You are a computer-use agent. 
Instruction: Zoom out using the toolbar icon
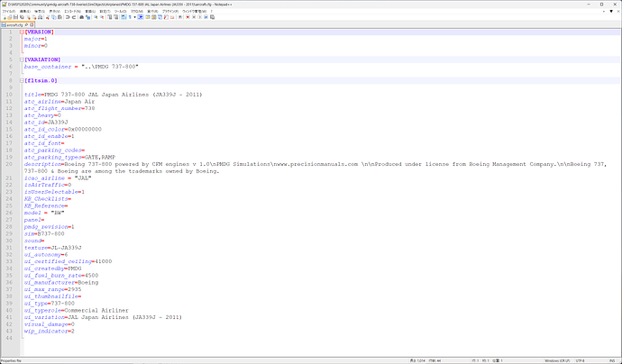102,17
